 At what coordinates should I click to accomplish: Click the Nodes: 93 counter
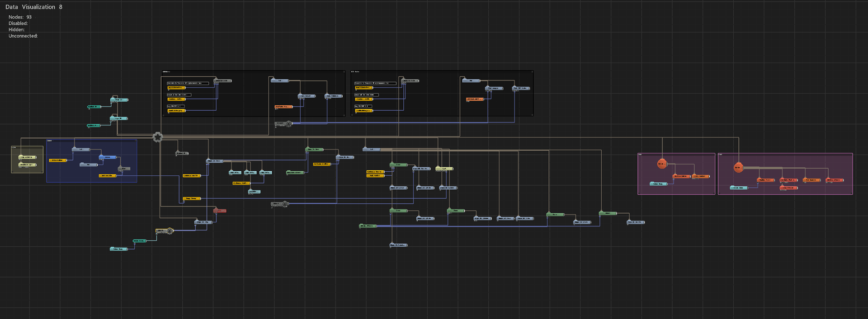tap(20, 17)
